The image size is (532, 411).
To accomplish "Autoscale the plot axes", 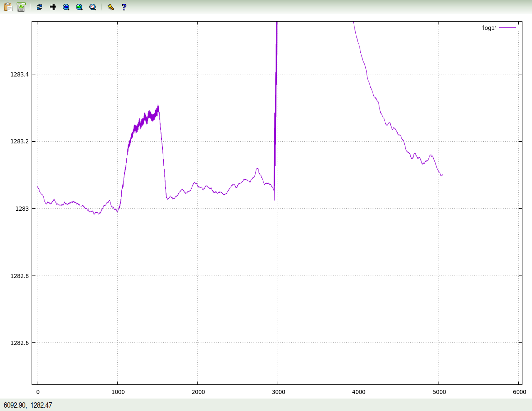I will coord(93,7).
